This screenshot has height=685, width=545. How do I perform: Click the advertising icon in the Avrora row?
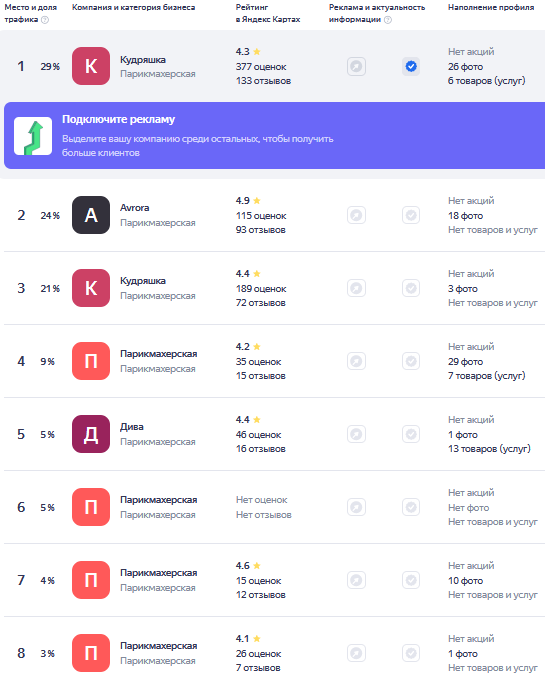356,215
